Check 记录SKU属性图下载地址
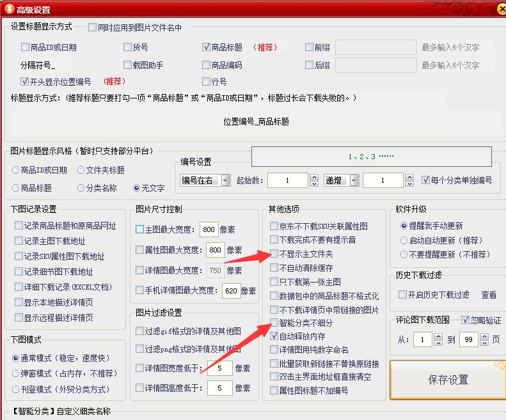The width and height of the screenshot is (506, 420). 19,256
